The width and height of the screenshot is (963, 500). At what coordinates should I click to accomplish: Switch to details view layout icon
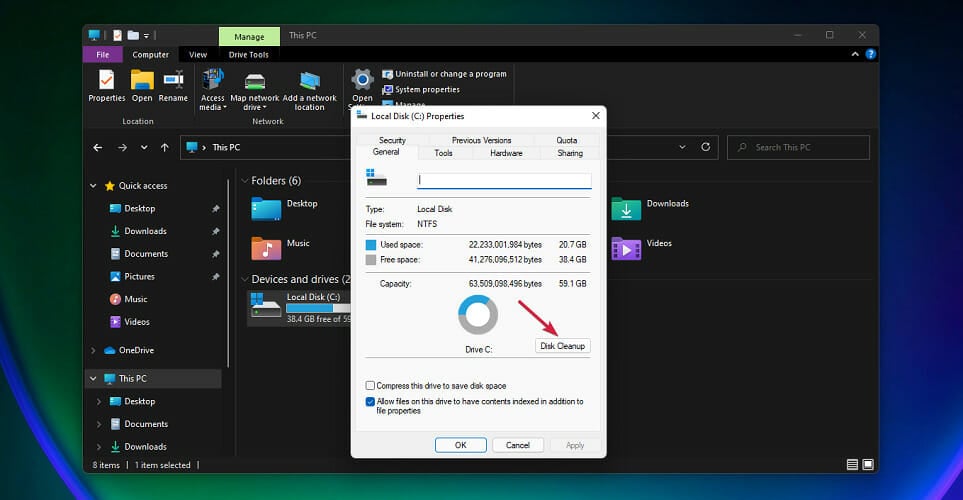tap(852, 465)
